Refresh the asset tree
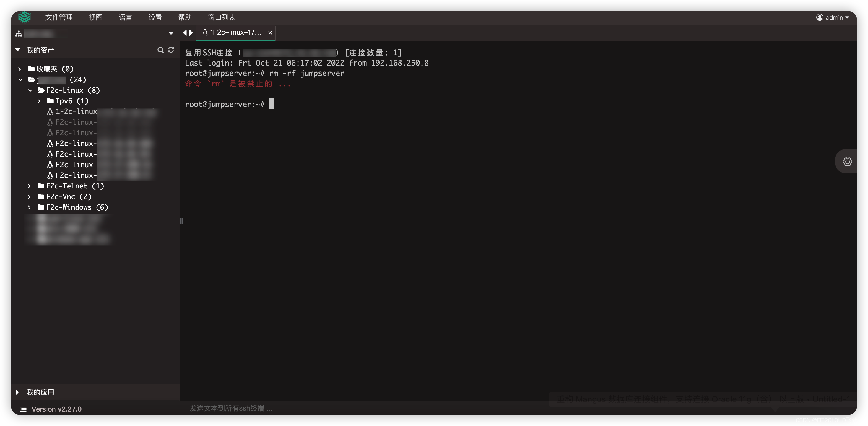This screenshot has width=868, height=426. click(x=171, y=50)
